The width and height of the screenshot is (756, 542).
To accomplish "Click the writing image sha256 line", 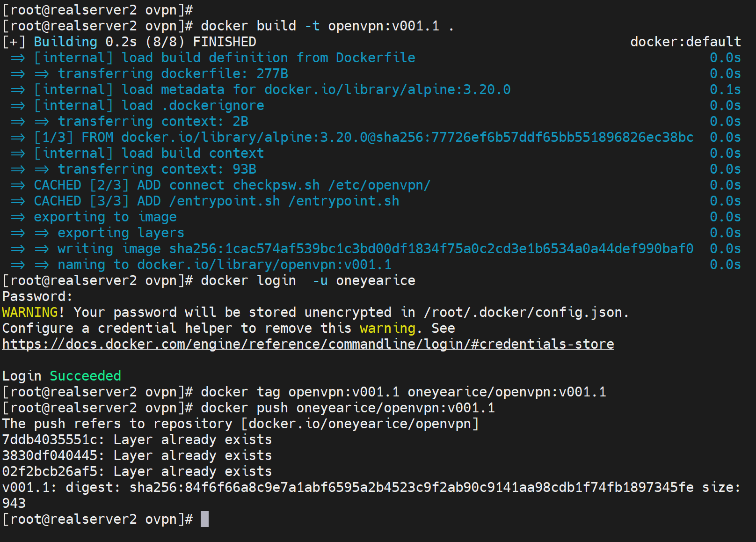I will coord(375,249).
